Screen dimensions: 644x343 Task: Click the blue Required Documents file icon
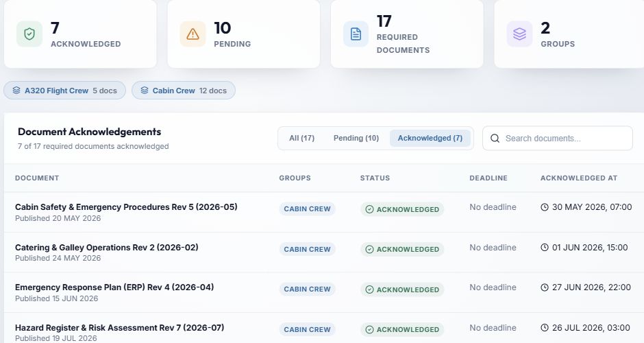pyautogui.click(x=356, y=34)
